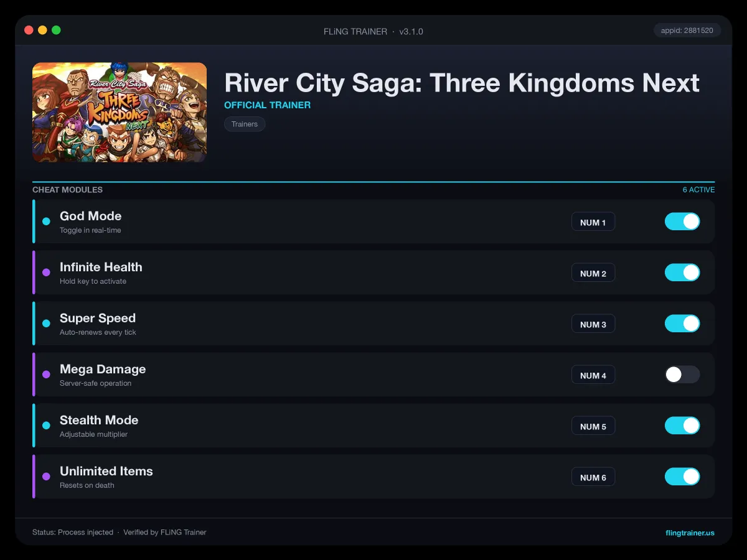Image resolution: width=747 pixels, height=560 pixels.
Task: Turn off Infinite Health switch
Action: click(682, 273)
